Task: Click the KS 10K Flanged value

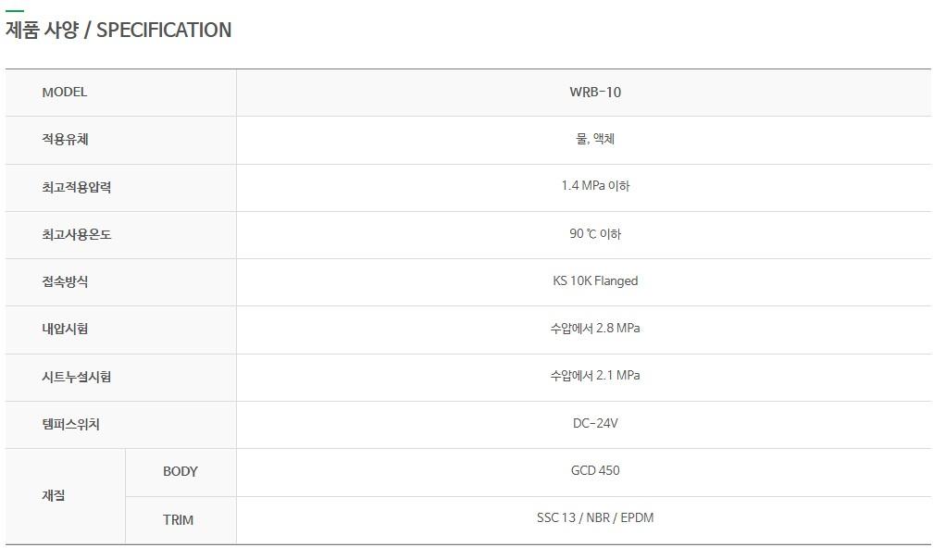Action: pyautogui.click(x=595, y=280)
